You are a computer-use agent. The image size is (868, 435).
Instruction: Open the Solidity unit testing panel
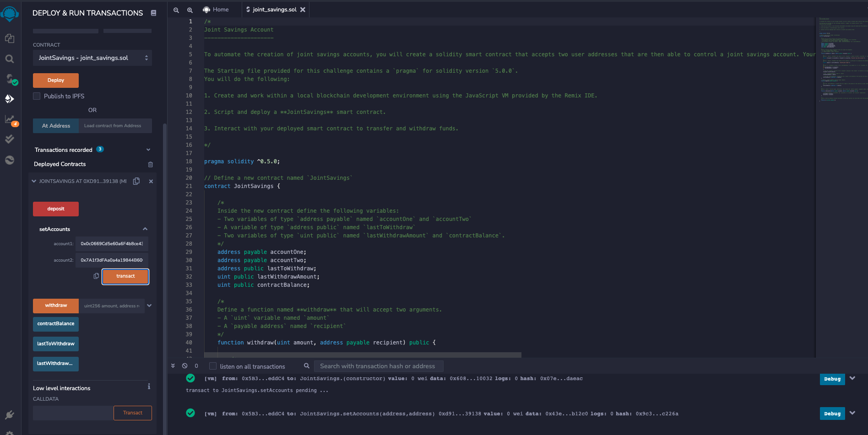10,139
